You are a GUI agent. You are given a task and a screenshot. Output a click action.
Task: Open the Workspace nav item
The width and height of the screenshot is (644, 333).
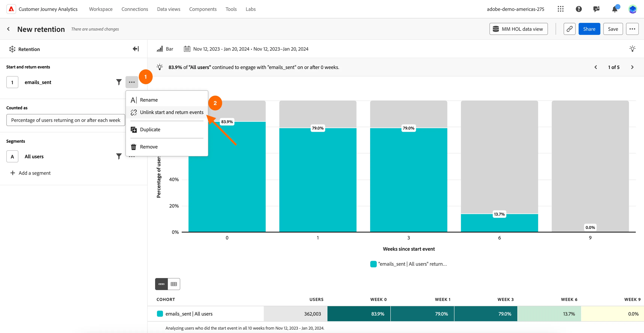point(101,9)
